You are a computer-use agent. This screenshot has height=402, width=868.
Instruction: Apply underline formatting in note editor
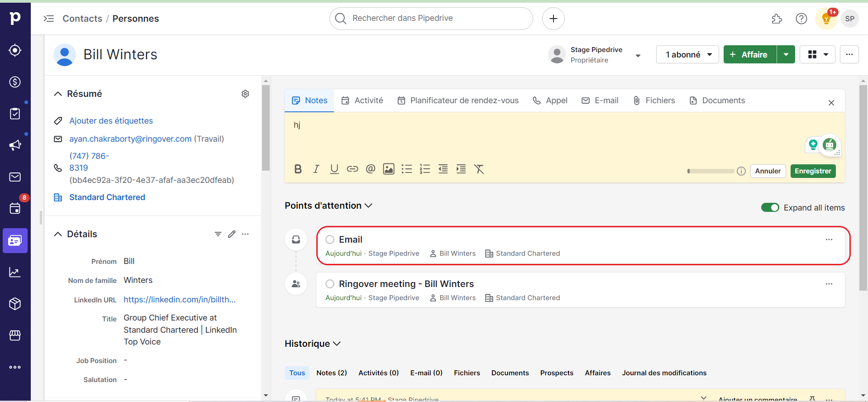pos(334,169)
